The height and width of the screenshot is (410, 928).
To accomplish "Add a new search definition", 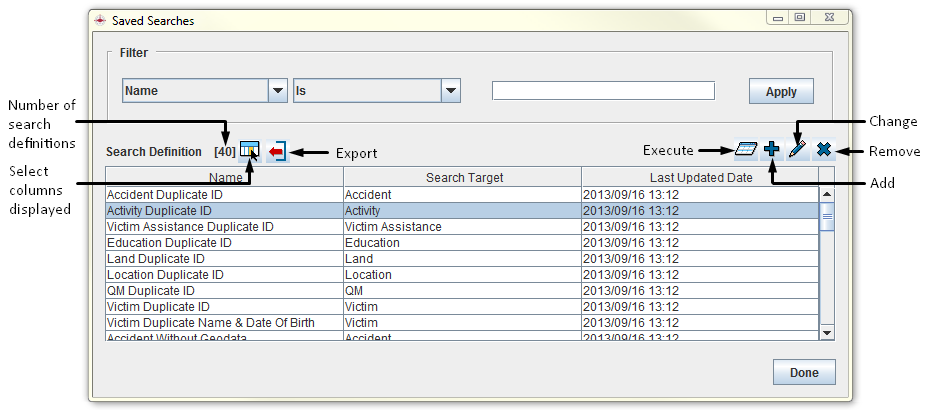I will point(771,150).
